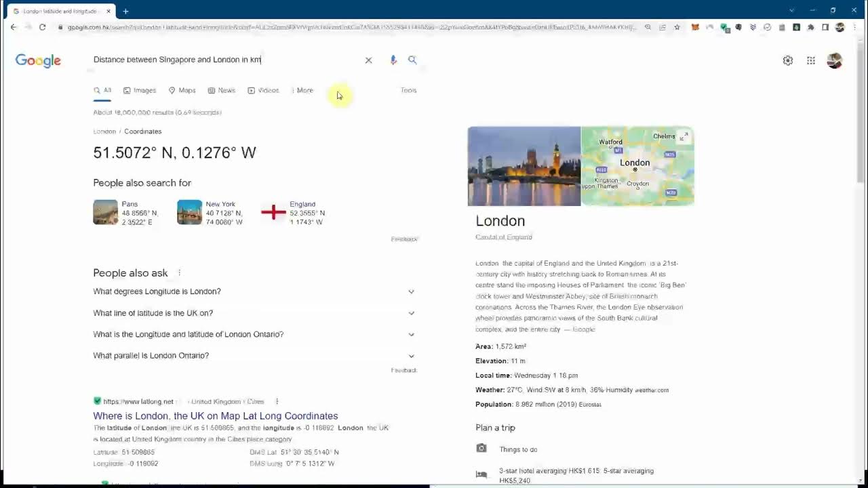The image size is (868, 488).
Task: Switch to the Maps tab
Action: (182, 90)
